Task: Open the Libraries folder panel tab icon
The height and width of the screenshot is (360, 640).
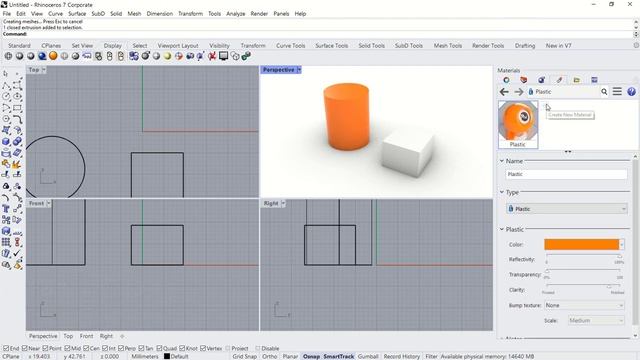Action: coord(576,80)
